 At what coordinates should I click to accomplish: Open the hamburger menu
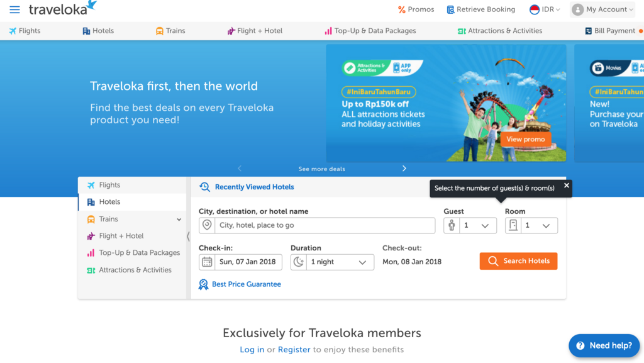click(x=15, y=9)
